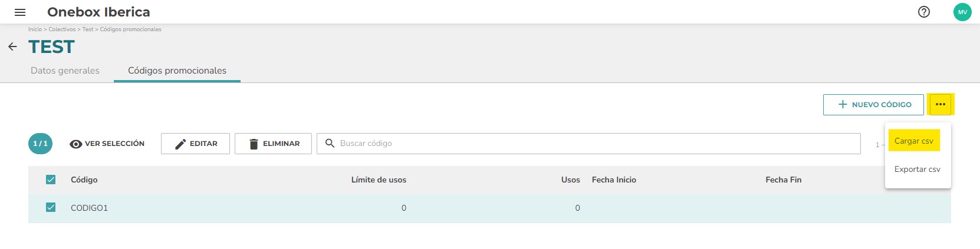This screenshot has height=249, width=980.
Task: Click the Nuevo código button
Action: (873, 104)
